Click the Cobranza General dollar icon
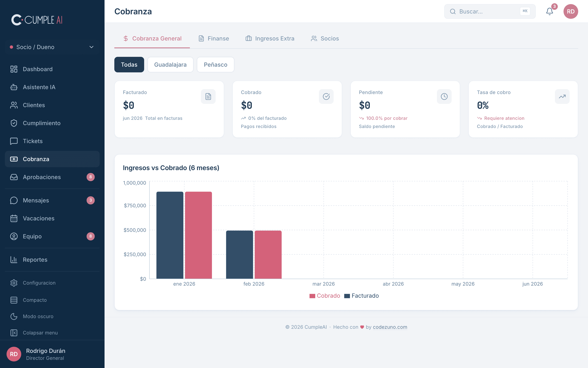 (x=126, y=38)
